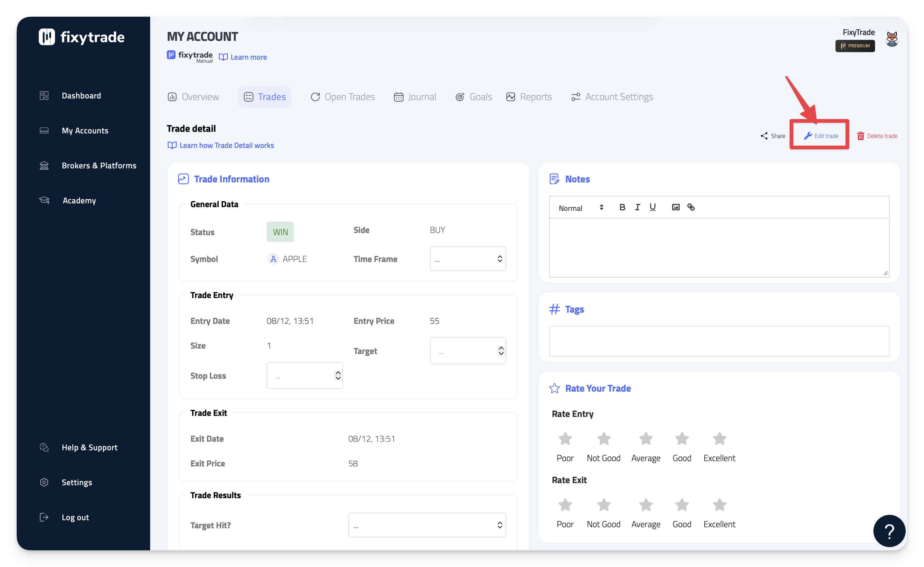This screenshot has width=924, height=567.
Task: Open the Normal text style dropdown
Action: [580, 208]
